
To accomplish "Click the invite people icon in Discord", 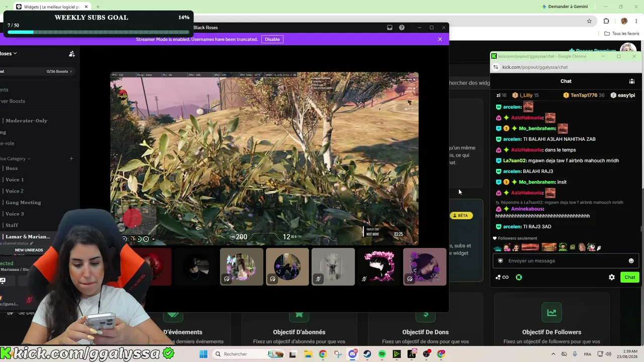I will click(72, 54).
